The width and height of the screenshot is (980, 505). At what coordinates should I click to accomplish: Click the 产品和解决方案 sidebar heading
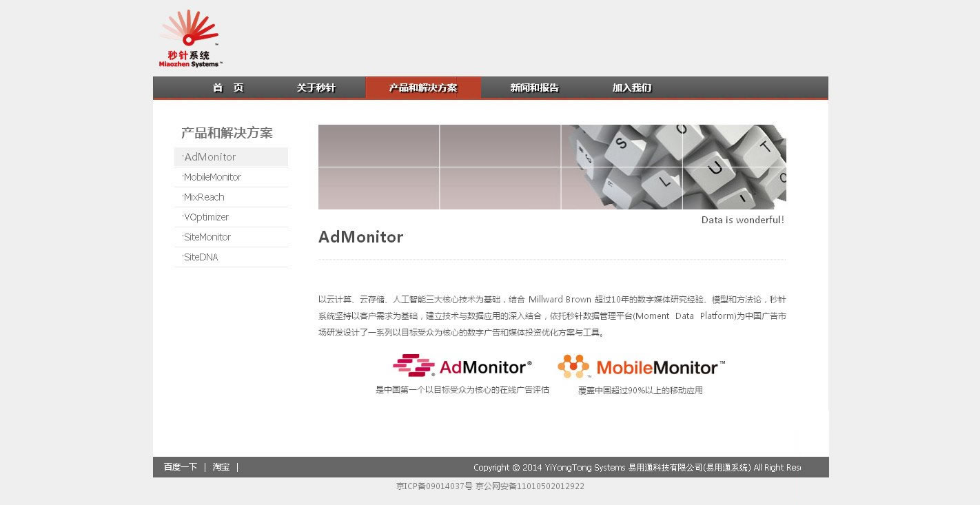click(227, 133)
